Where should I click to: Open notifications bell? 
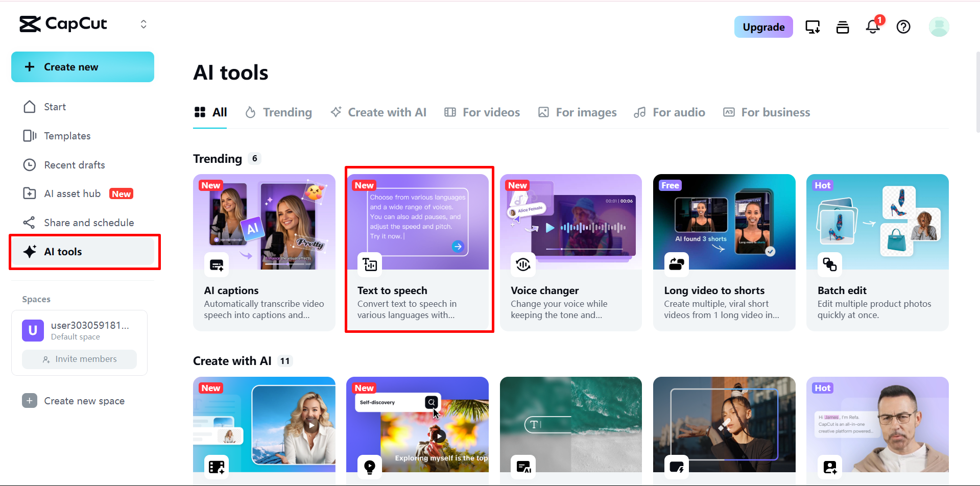point(873,27)
